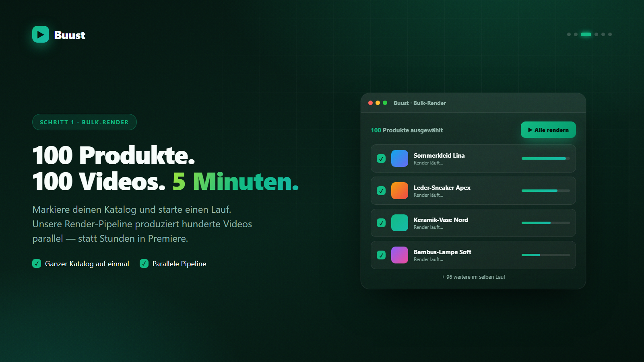
Task: Click the Parallele Pipeline check icon
Action: point(144,263)
